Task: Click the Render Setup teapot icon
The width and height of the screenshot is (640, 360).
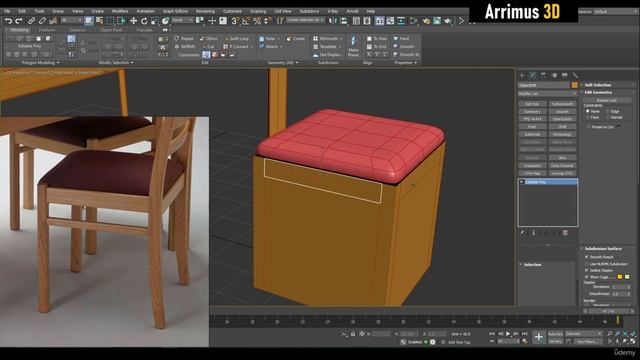Action: (426, 20)
